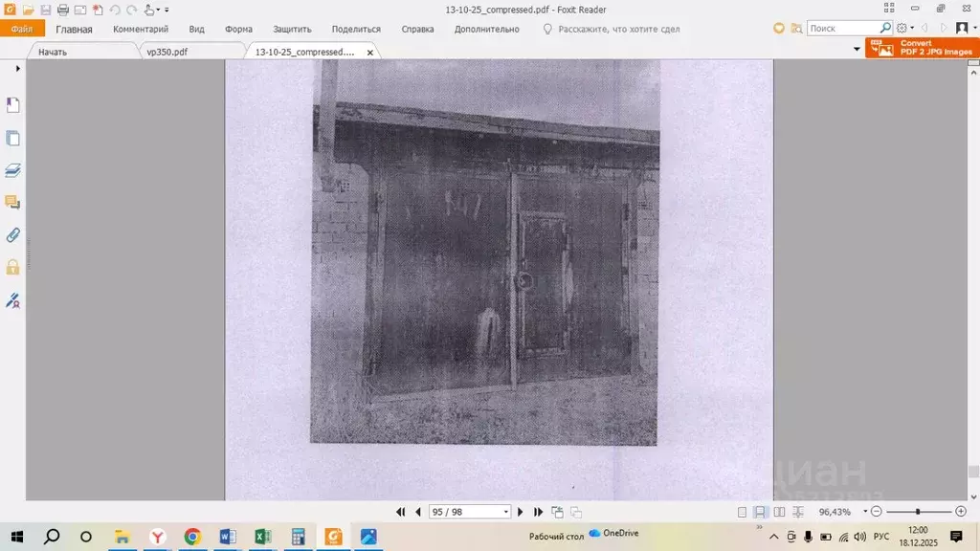Image resolution: width=980 pixels, height=551 pixels.
Task: Open the Pages thumbnails panel
Action: click(x=13, y=138)
